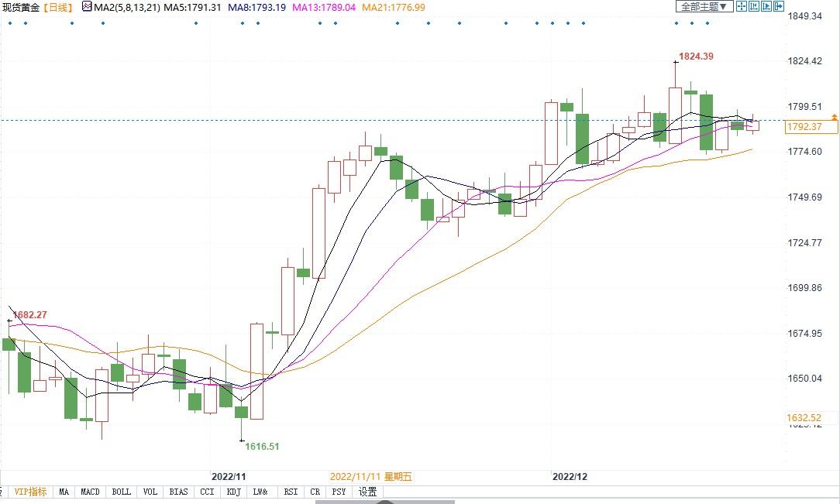Click the orange price marker arrow on right axis

point(834,117)
